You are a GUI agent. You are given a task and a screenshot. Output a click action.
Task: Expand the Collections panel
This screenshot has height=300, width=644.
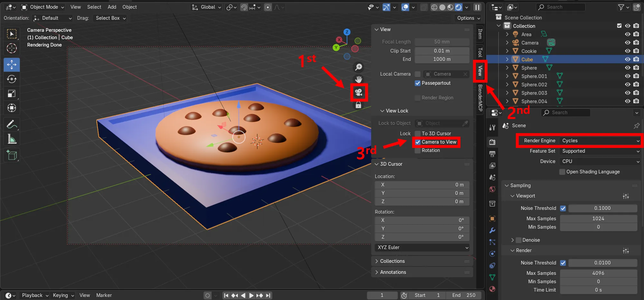[392, 261]
